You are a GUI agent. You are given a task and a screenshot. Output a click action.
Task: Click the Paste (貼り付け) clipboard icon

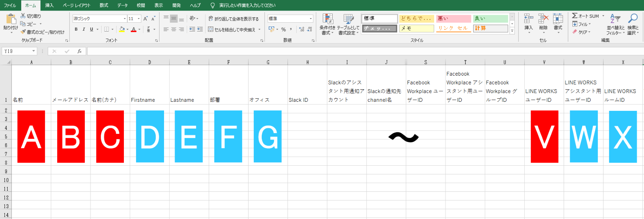point(11,19)
